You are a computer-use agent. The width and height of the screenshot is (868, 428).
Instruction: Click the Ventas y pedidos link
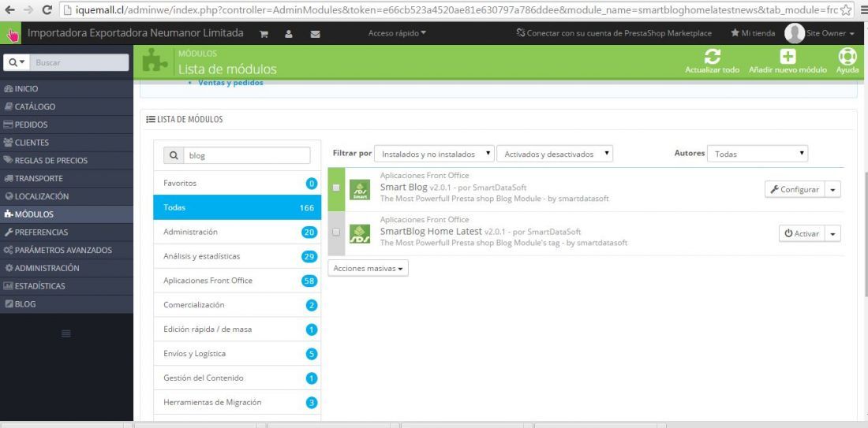tap(230, 83)
